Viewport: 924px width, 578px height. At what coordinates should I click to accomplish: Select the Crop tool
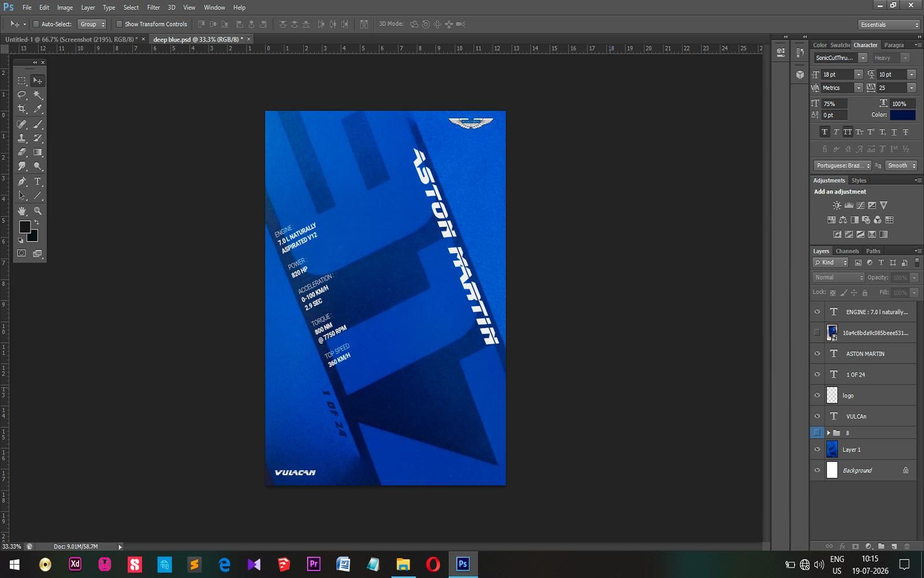pos(22,109)
